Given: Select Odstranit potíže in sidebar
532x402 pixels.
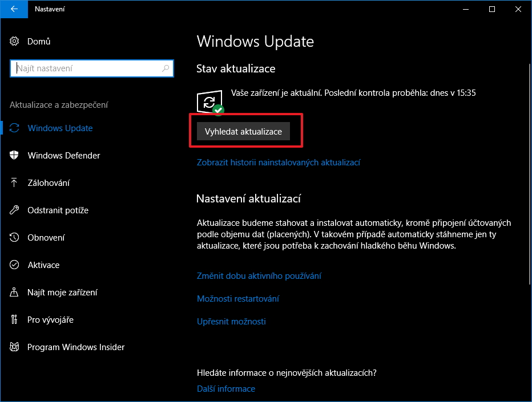Looking at the screenshot, I should [x=58, y=210].
